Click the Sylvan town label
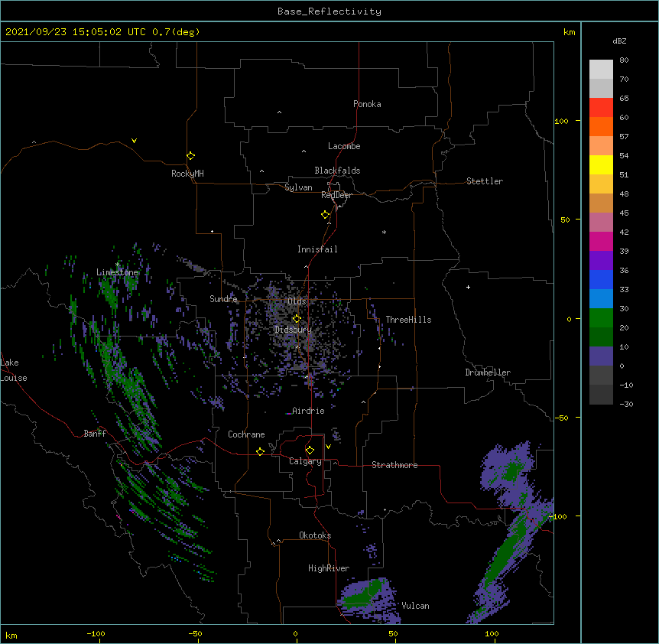 click(298, 187)
